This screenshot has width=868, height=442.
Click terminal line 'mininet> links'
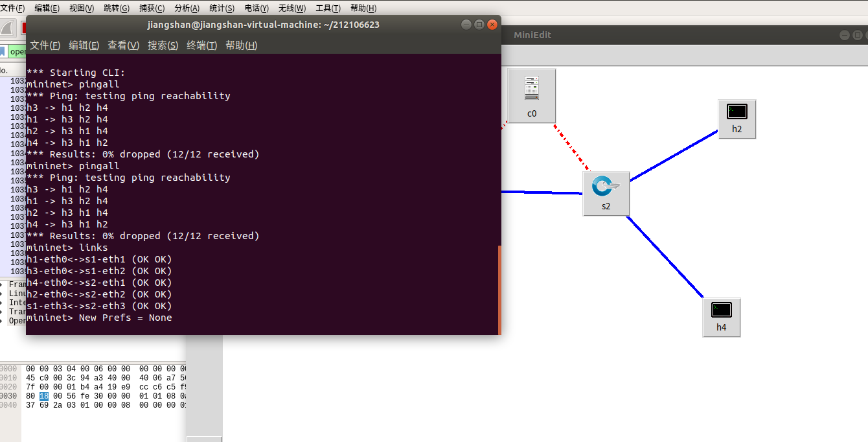point(67,248)
